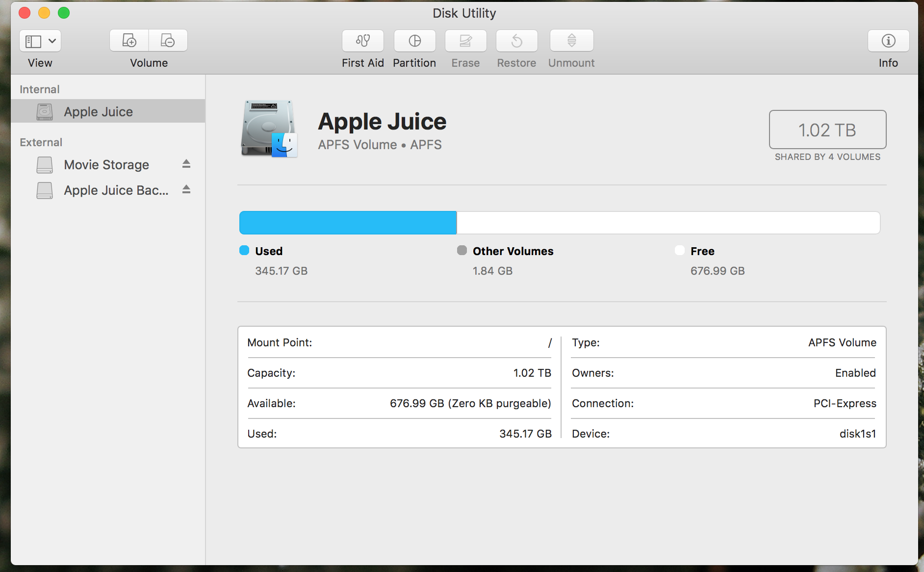Open the Partition tool

point(414,41)
